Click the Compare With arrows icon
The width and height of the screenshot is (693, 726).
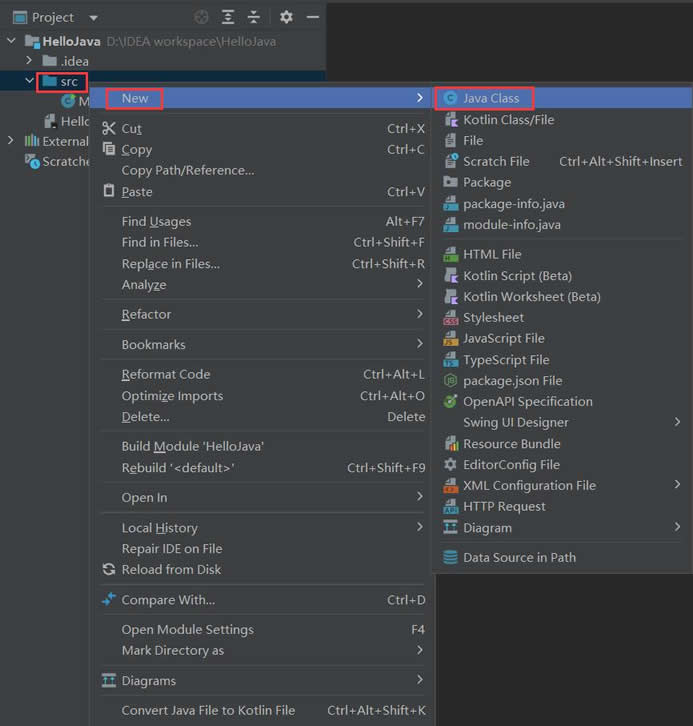pyautogui.click(x=109, y=599)
